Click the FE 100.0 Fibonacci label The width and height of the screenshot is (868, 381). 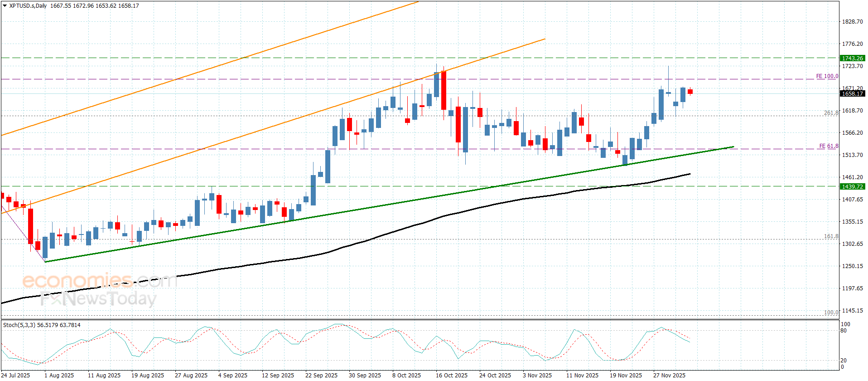[827, 76]
